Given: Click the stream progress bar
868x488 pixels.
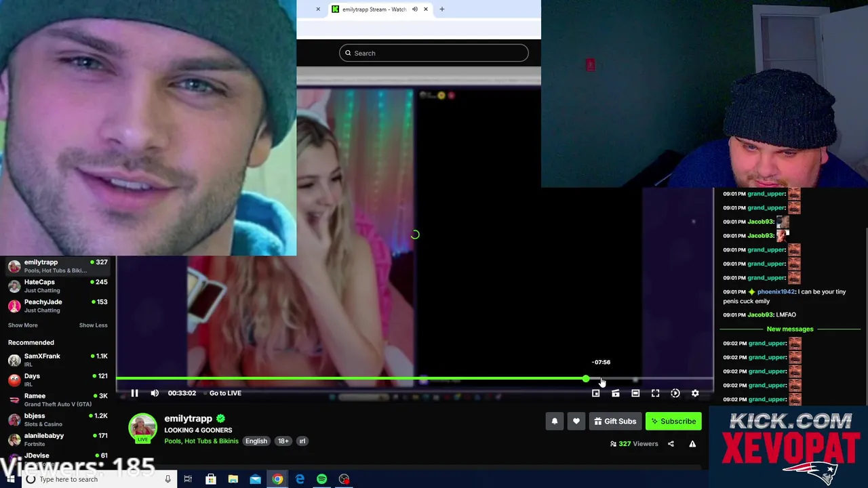Looking at the screenshot, I should (414, 379).
